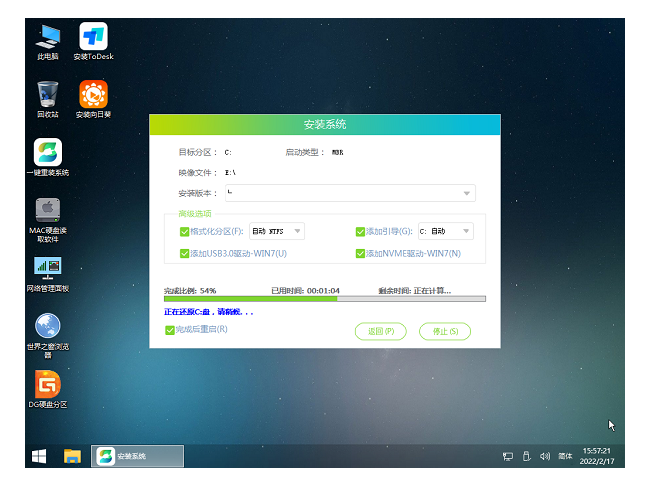645x481 pixels.
Task: Click the 停止(S) button
Action: pyautogui.click(x=444, y=331)
